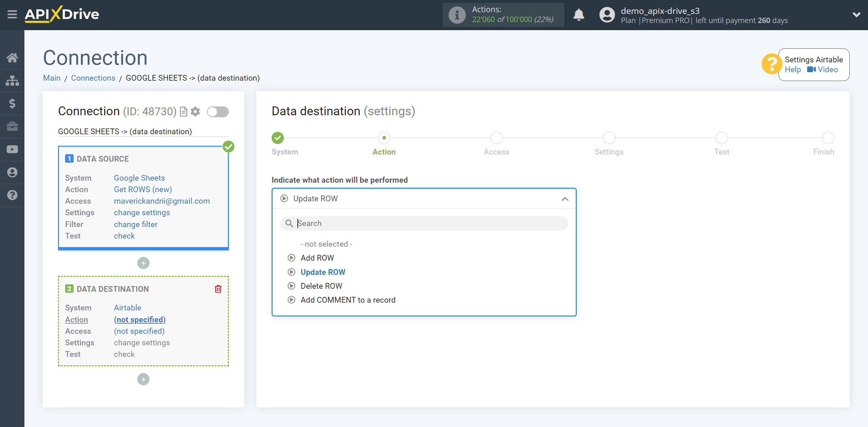Search within the action dropdown field
868x427 pixels.
tap(424, 223)
